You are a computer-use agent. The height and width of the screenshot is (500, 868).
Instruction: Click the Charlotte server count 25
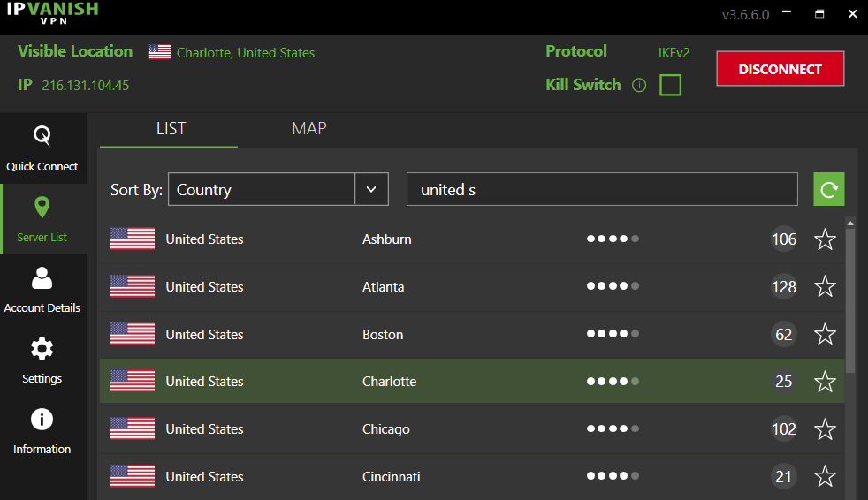click(784, 381)
